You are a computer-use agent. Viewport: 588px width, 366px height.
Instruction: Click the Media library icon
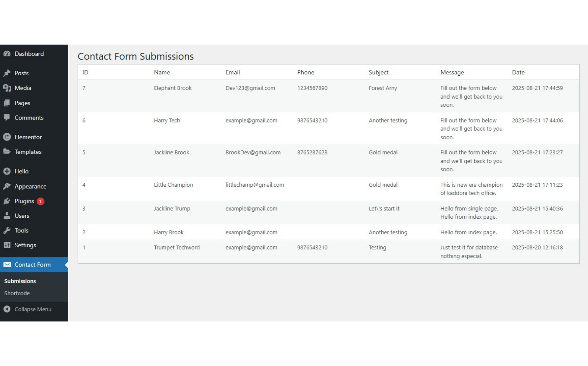[x=7, y=88]
